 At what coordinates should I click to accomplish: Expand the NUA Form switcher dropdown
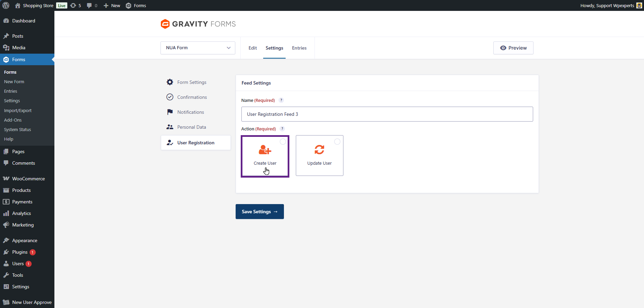(198, 48)
